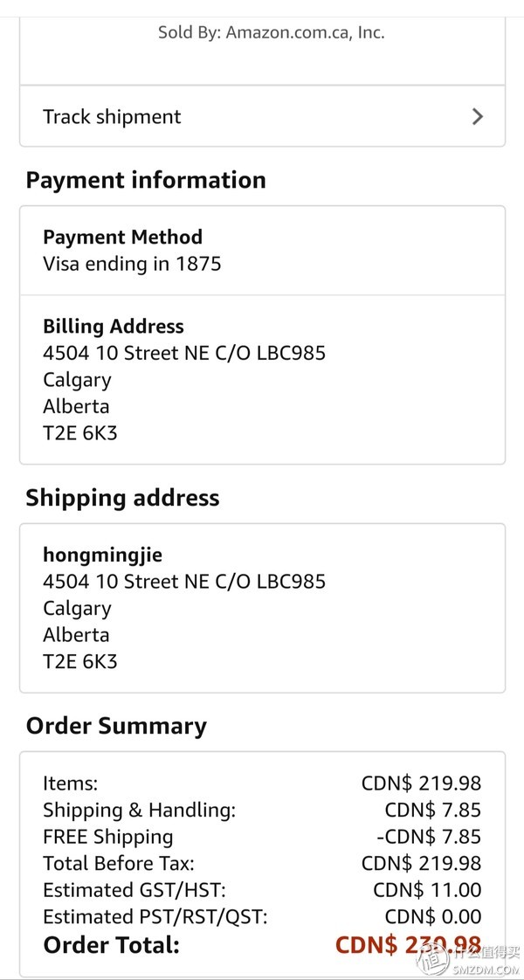Select the shipping street address line
This screenshot has width=524, height=980.
click(x=184, y=582)
